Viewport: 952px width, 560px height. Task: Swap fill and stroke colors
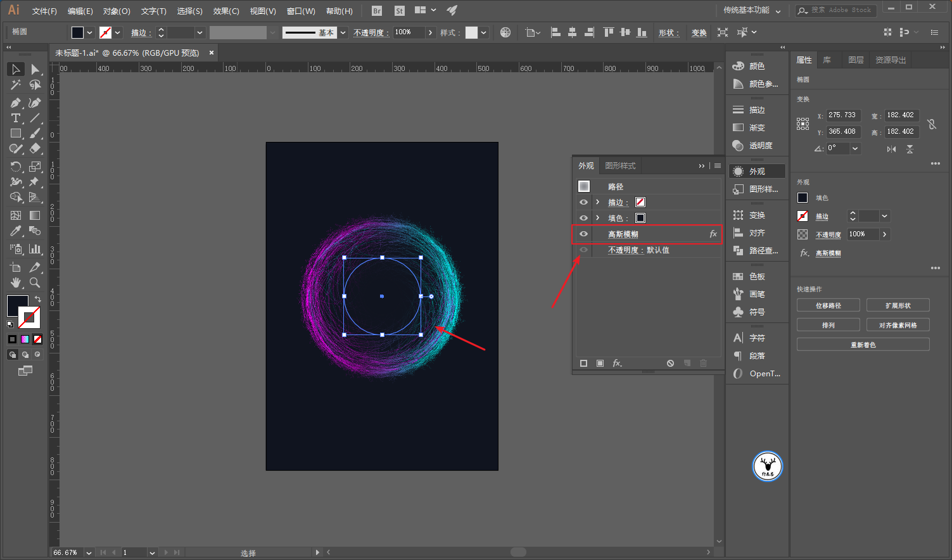(x=37, y=299)
